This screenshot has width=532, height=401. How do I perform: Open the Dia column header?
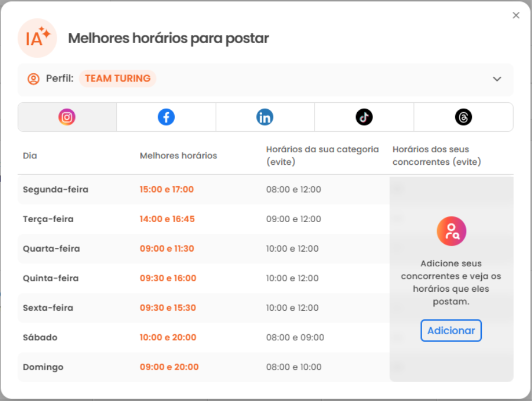click(28, 155)
